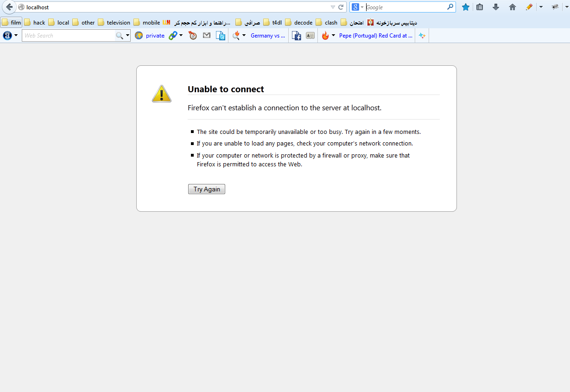Click the pencil highlighter toolbar icon
Viewport: 570px width, 392px height.
pyautogui.click(x=529, y=7)
